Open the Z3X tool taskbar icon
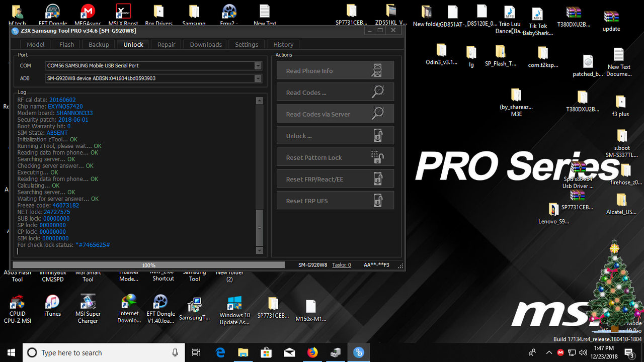 coord(358,352)
